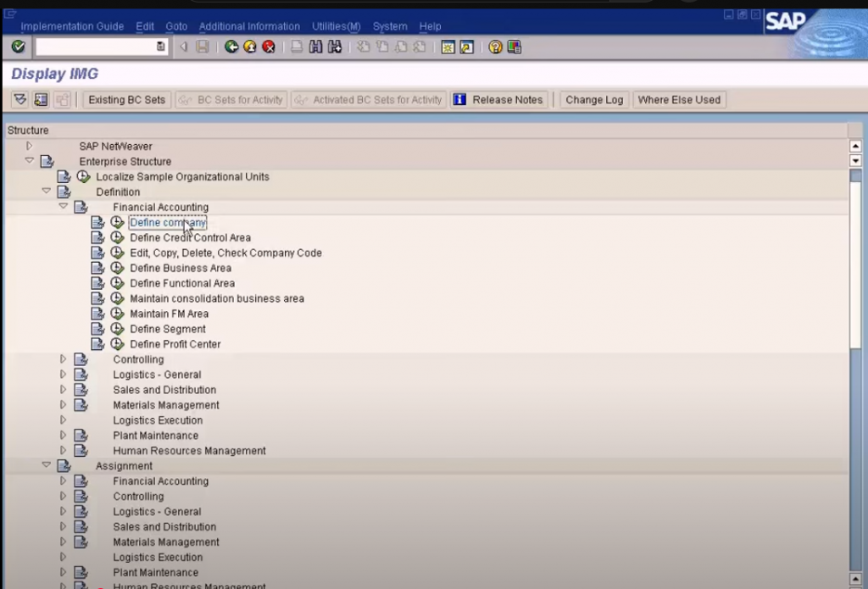Click the Create New Session icon
Screen dimensions: 868x589
tap(448, 47)
